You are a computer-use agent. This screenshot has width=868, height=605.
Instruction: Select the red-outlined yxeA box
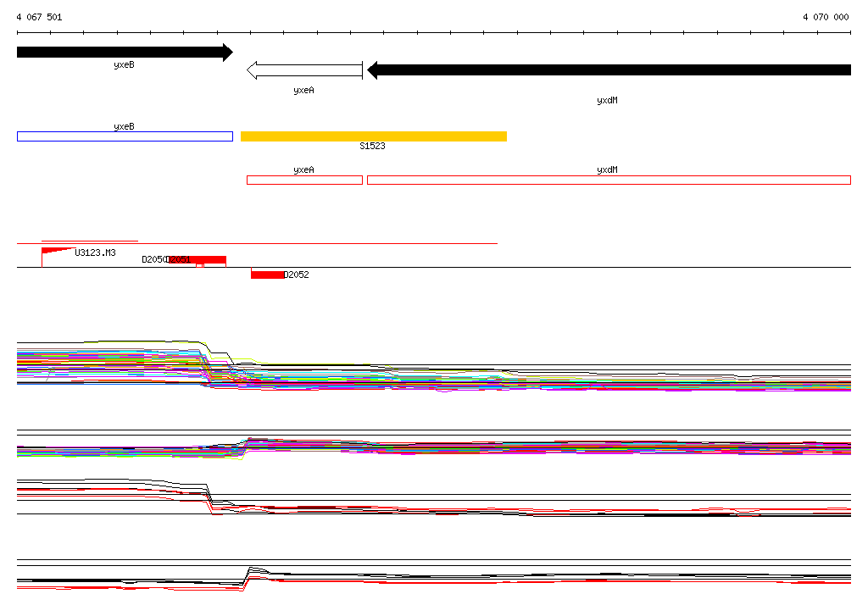pos(304,180)
